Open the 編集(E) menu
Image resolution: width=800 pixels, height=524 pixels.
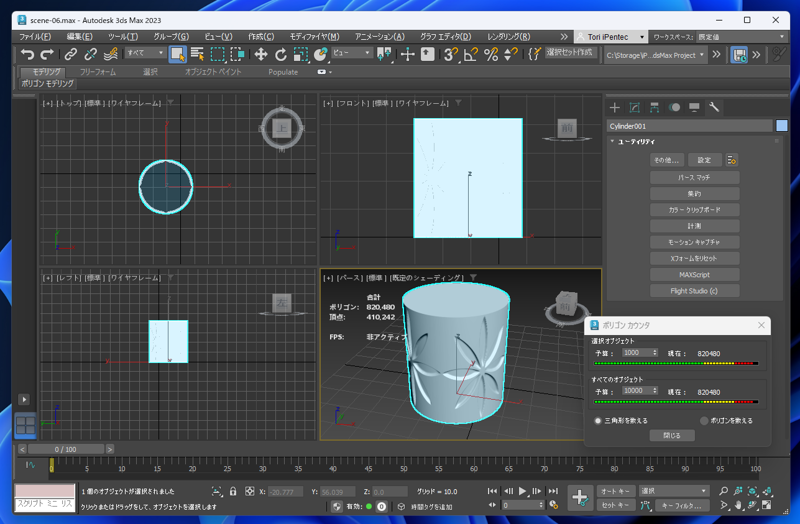pyautogui.click(x=80, y=37)
